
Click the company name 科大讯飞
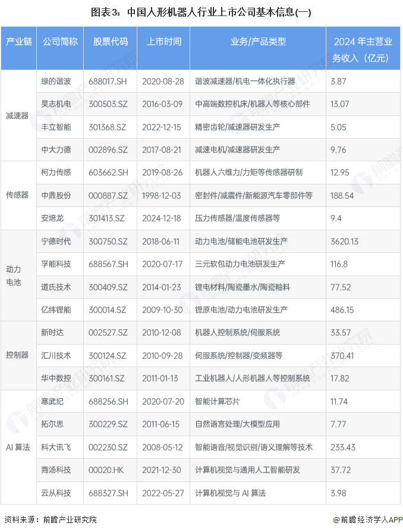[x=56, y=447]
